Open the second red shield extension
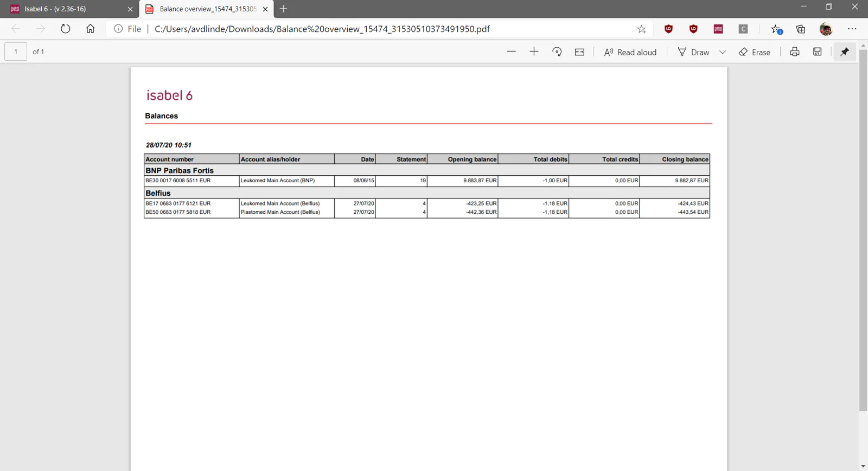Image resolution: width=868 pixels, height=471 pixels. tap(693, 29)
